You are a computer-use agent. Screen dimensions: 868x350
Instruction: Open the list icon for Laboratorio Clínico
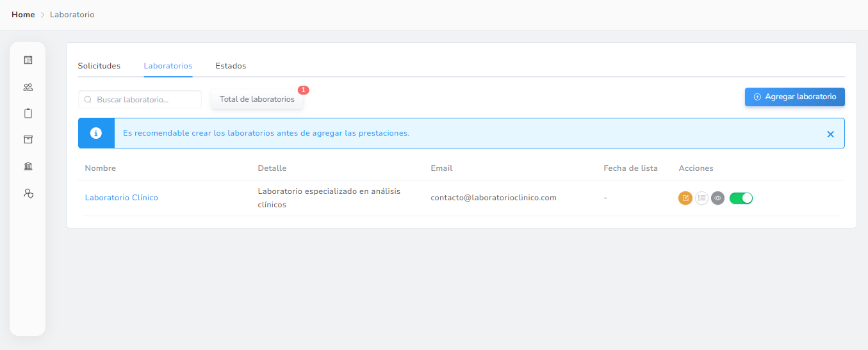point(701,198)
